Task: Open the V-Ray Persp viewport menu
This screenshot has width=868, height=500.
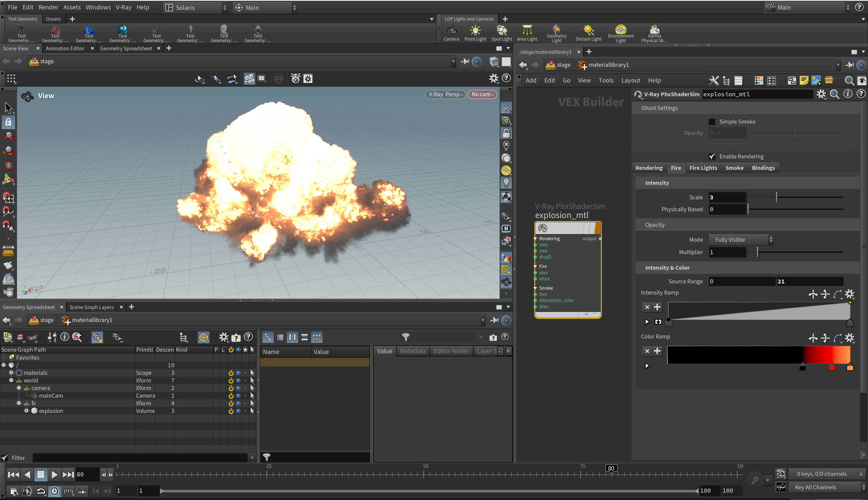Action: coord(445,94)
